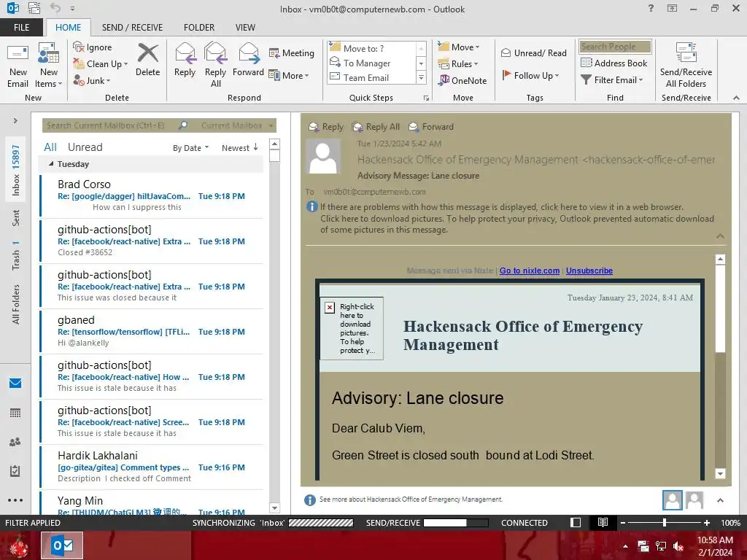This screenshot has width=747, height=560.
Task: Collapse the Tuesday group
Action: tap(51, 164)
